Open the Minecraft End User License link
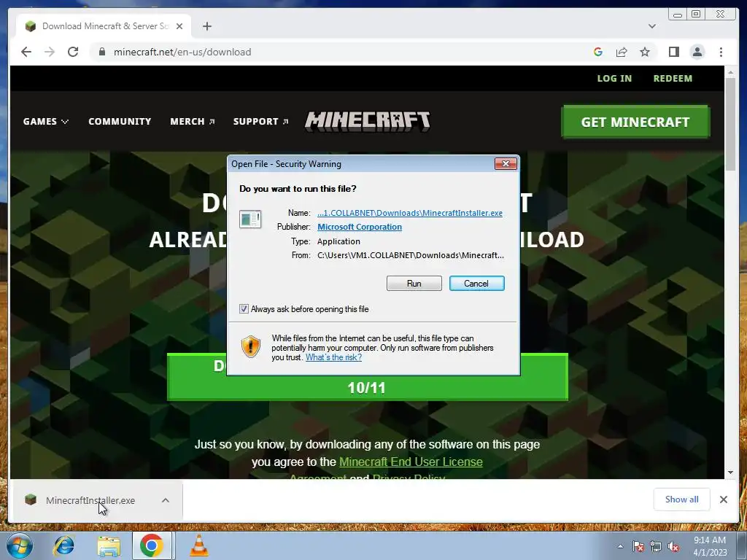 [411, 462]
